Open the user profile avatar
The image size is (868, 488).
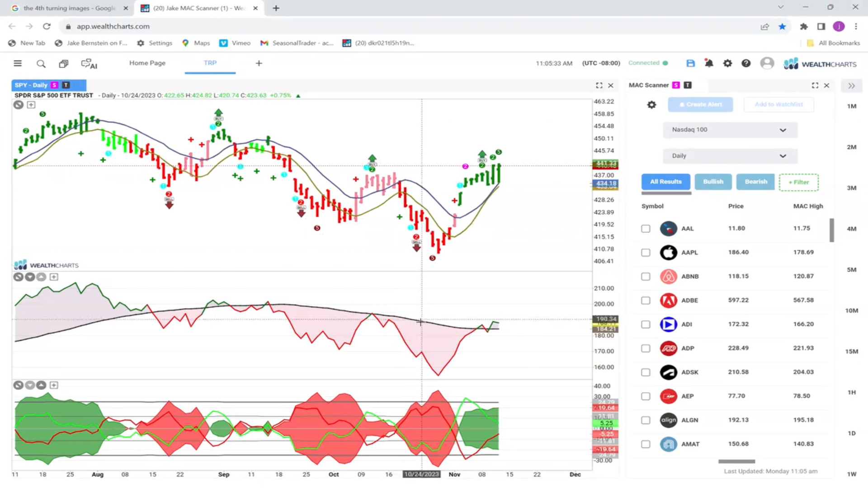click(x=767, y=63)
